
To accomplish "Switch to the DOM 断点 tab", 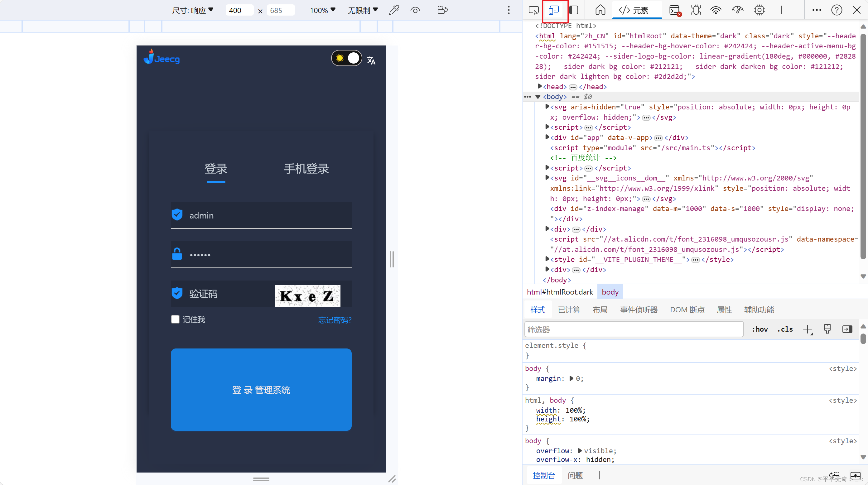I will tap(687, 310).
